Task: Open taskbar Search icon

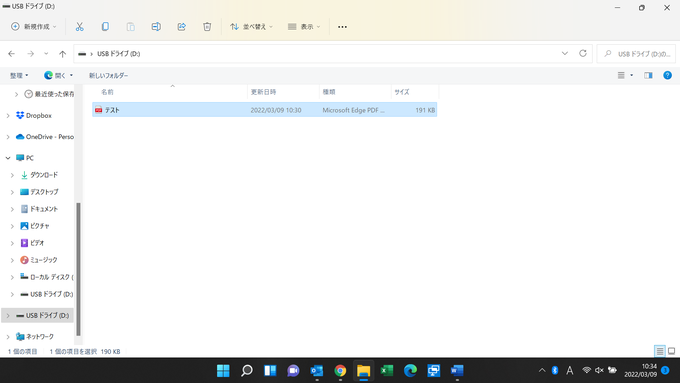Action: [247, 370]
